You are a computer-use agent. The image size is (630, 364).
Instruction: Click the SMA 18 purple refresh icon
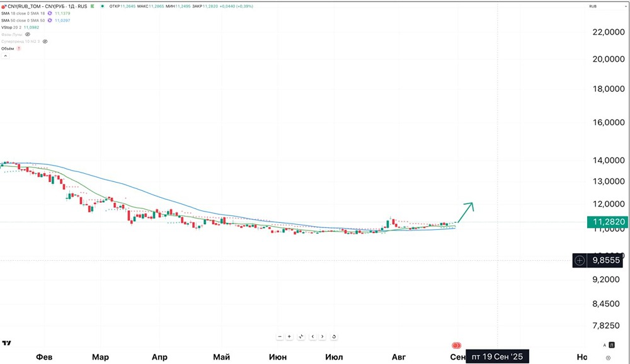(x=50, y=13)
